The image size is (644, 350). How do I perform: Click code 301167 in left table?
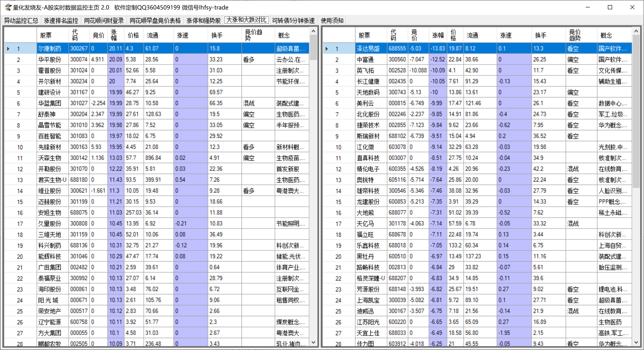coord(79,92)
